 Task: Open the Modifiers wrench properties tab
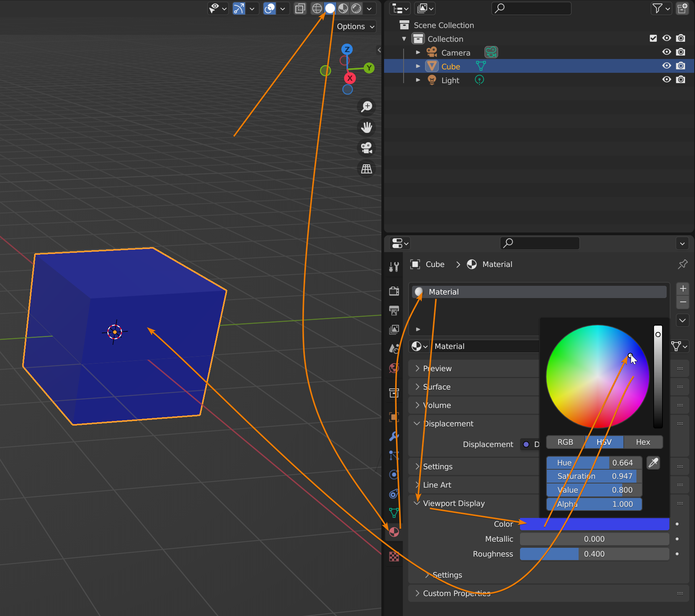point(394,436)
